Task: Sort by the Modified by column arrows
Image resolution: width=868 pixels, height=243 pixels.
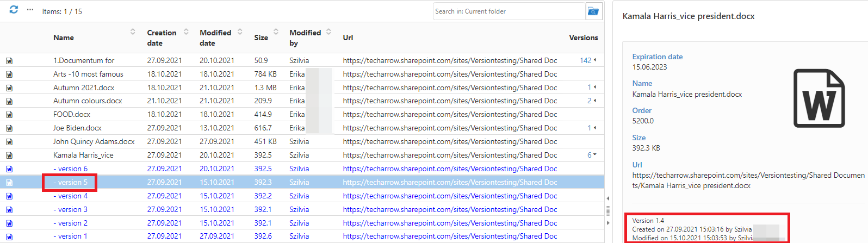Action: pyautogui.click(x=328, y=32)
